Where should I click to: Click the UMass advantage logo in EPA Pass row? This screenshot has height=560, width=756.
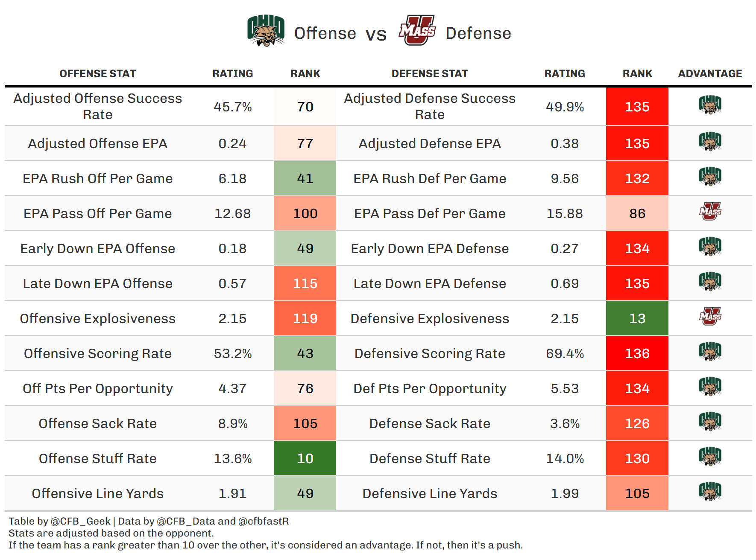click(710, 212)
